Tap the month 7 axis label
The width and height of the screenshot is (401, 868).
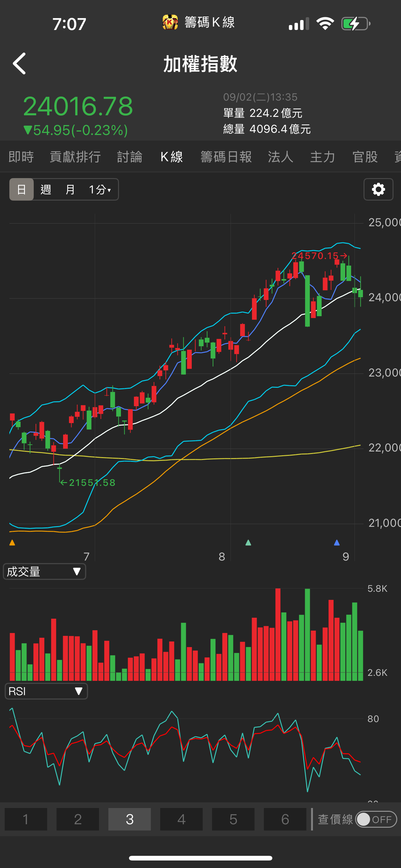coord(86,557)
